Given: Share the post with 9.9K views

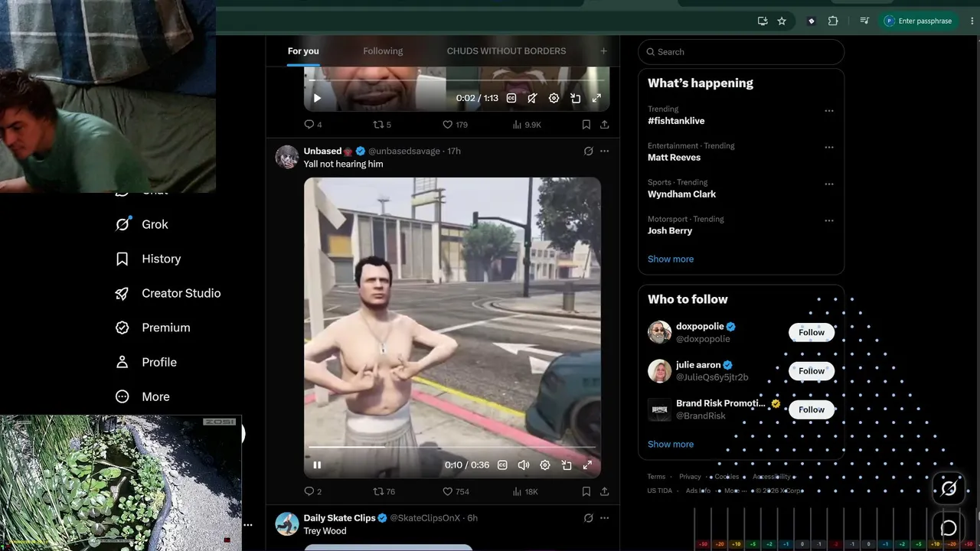Looking at the screenshot, I should click(604, 124).
